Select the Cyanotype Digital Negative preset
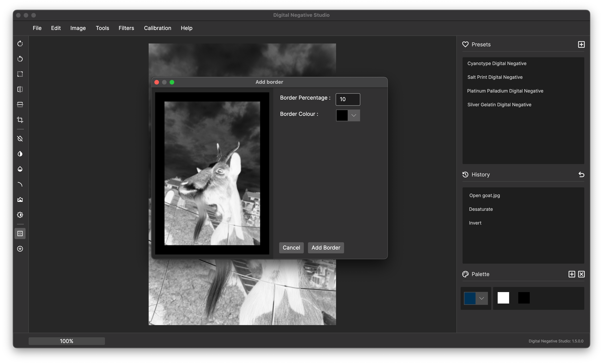This screenshot has width=603, height=364. coord(497,64)
